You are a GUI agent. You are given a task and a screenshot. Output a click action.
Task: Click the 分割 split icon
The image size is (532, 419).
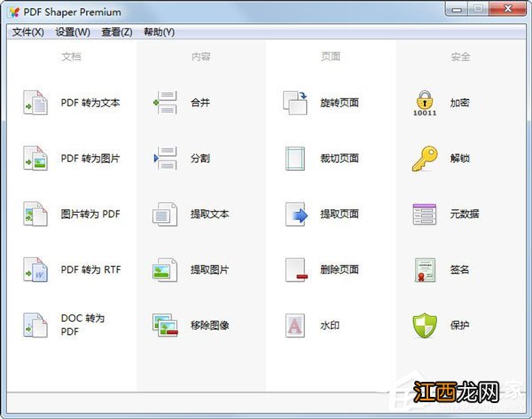pos(165,159)
